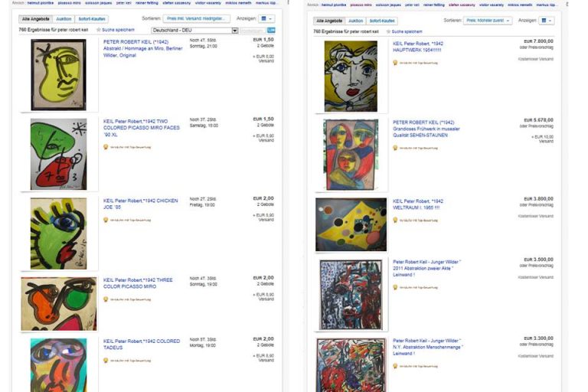Open 'KEIL Peter Robert CHICKEN JOE '85' listing link
Screen dimensions: 588x392
[x=140, y=204]
